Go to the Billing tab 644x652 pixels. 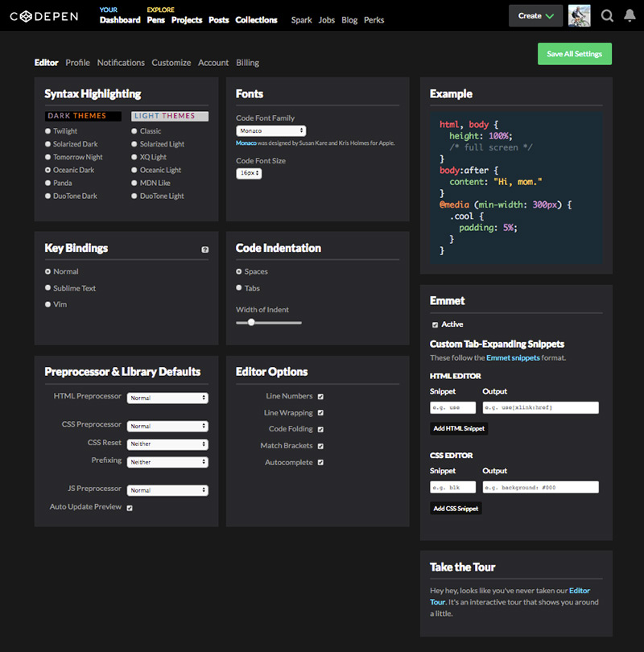pyautogui.click(x=247, y=63)
